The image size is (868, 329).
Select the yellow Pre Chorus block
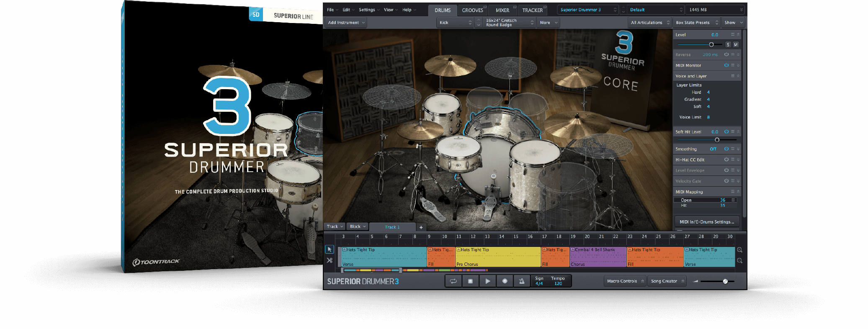pyautogui.click(x=498, y=257)
